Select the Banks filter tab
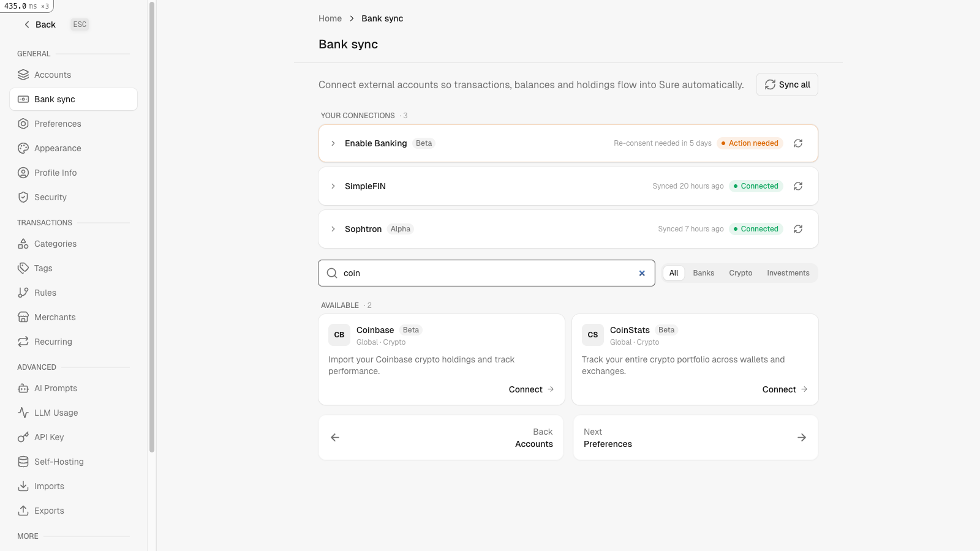The width and height of the screenshot is (980, 551). click(704, 273)
